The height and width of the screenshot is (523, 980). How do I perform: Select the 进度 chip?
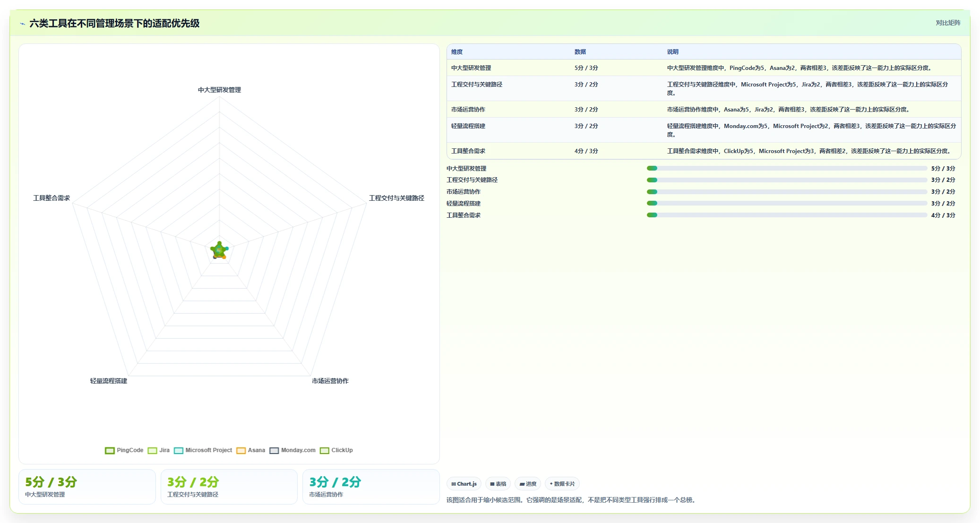[x=528, y=484]
